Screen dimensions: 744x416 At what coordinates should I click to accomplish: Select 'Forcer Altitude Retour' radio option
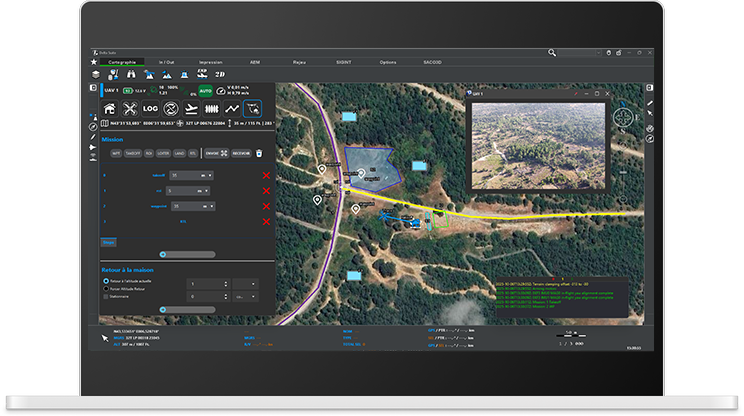tap(106, 289)
